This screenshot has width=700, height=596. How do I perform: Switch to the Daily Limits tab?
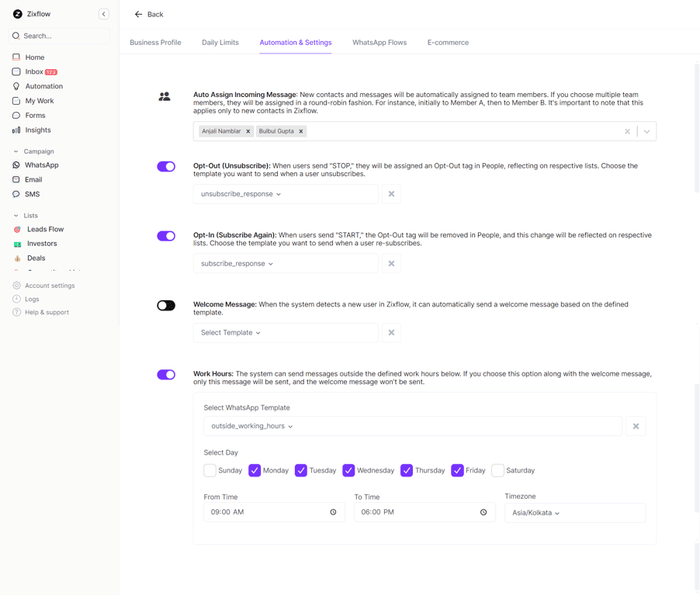coord(220,43)
